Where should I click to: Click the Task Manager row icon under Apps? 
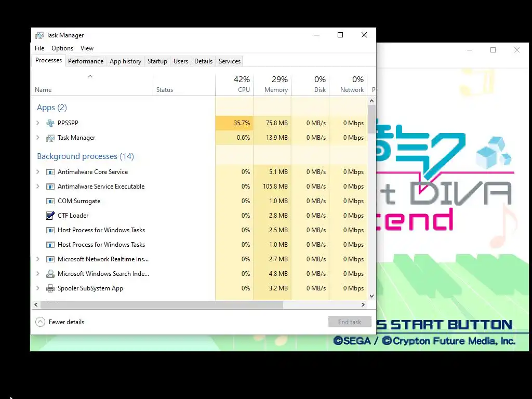point(50,138)
